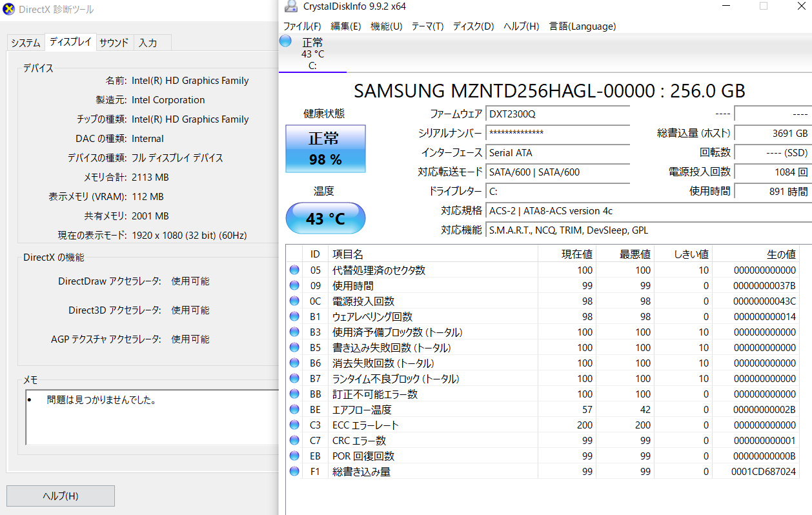Switch to the サウンド tab
812x515 pixels.
114,43
